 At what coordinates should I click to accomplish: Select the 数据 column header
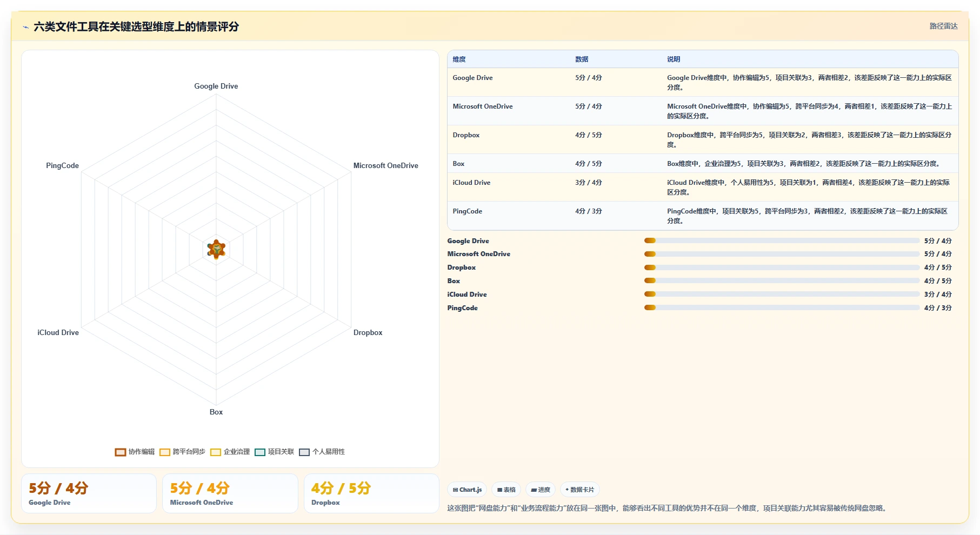(x=582, y=59)
